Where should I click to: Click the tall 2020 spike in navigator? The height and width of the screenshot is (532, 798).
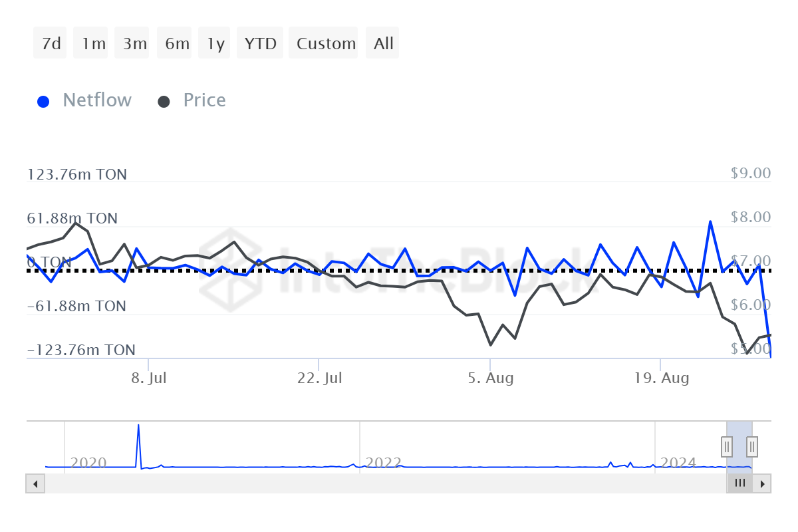pyautogui.click(x=138, y=427)
